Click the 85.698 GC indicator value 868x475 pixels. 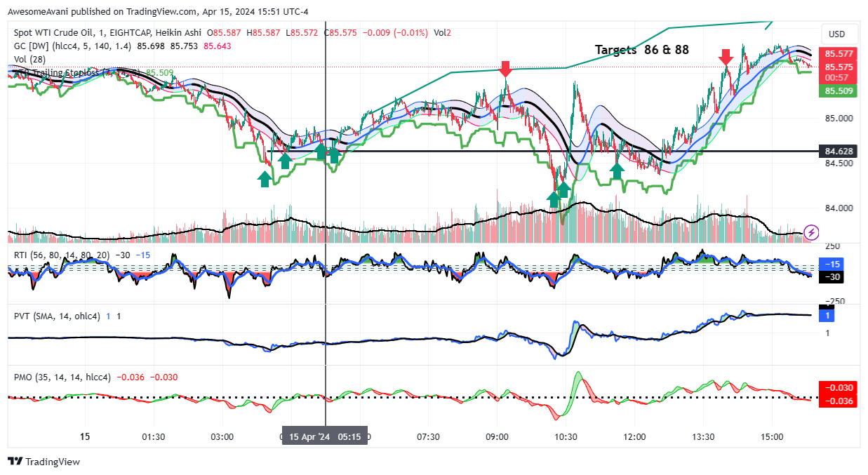tap(151, 46)
